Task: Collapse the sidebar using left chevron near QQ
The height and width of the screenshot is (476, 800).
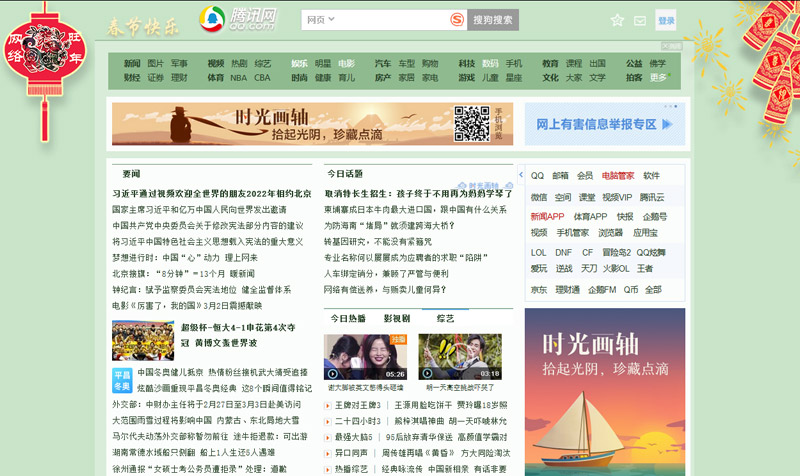Action: coord(521,174)
